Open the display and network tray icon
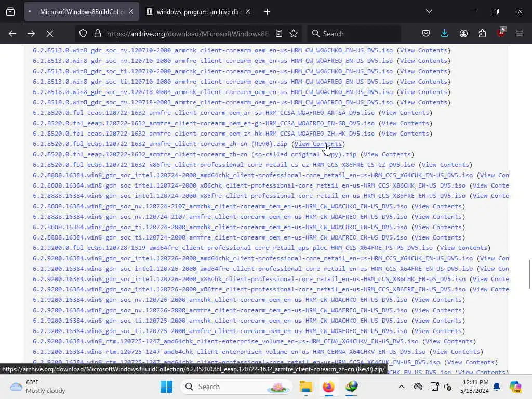Viewport: 532px width, 399px height. pos(435,387)
